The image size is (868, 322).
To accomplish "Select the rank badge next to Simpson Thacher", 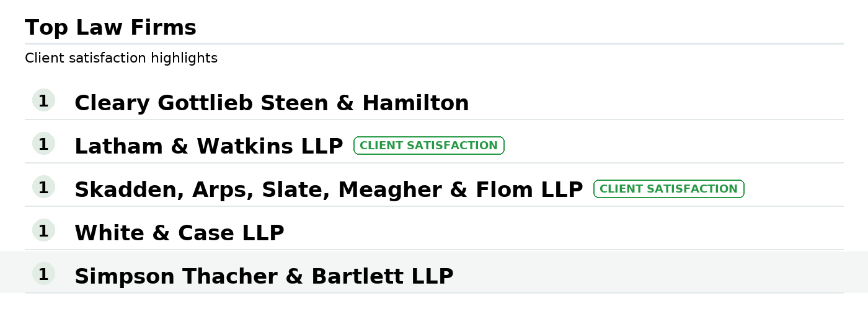I will (x=43, y=274).
